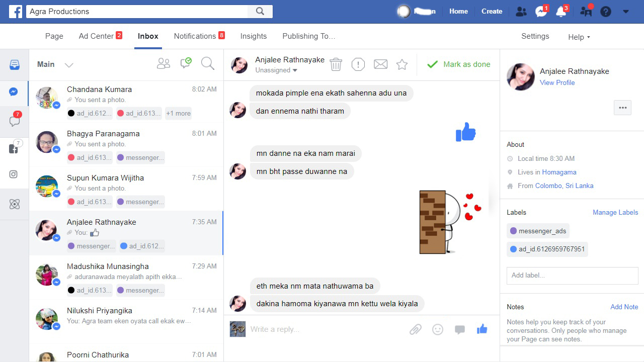Open Chandana Kumara conversation
644x362 pixels.
coord(126,101)
